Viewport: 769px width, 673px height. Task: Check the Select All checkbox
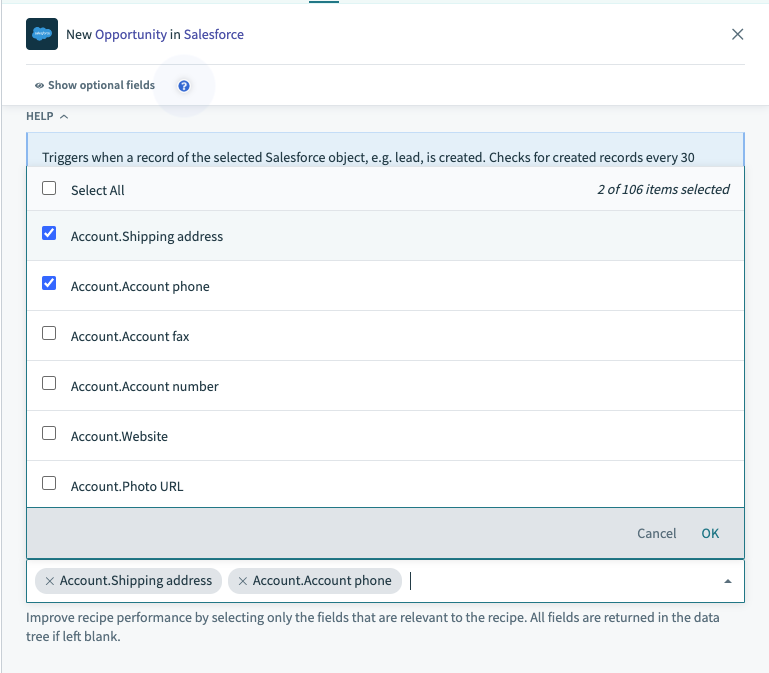(49, 189)
